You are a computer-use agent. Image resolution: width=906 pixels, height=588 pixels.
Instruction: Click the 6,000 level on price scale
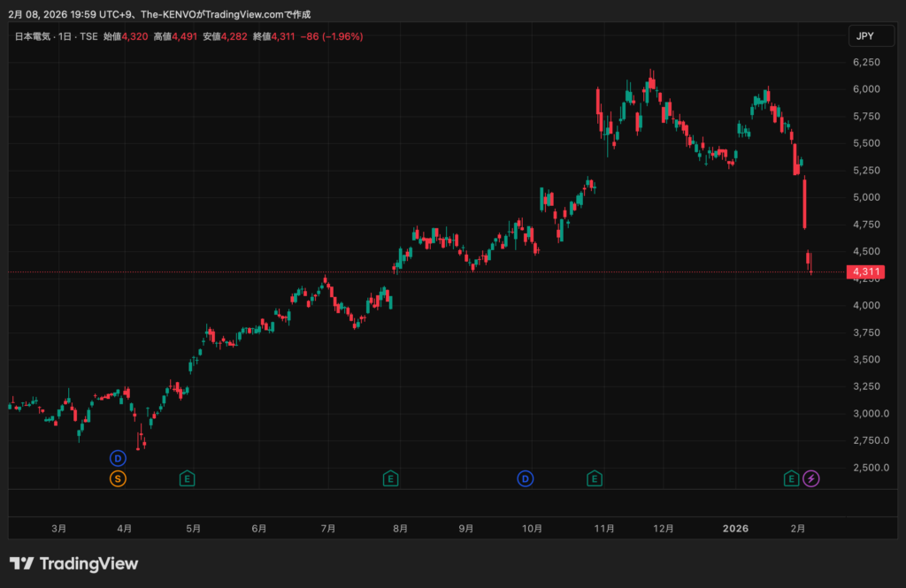tap(865, 89)
